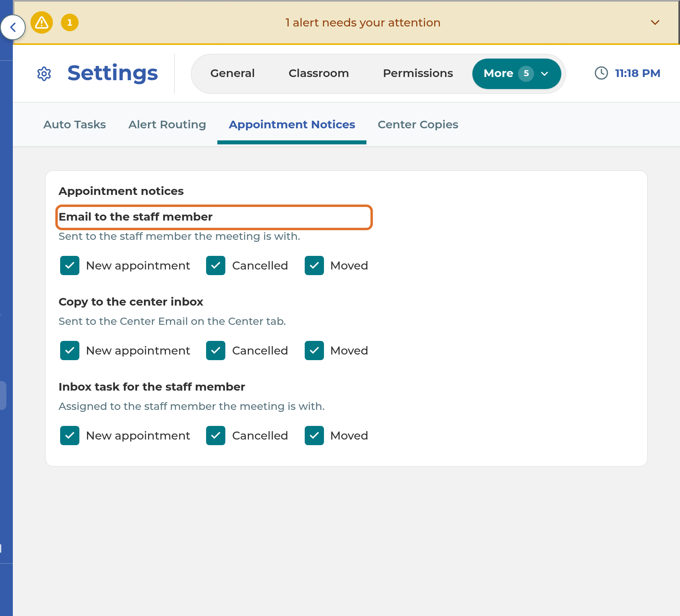Click the alert count badge showing 1

[70, 22]
